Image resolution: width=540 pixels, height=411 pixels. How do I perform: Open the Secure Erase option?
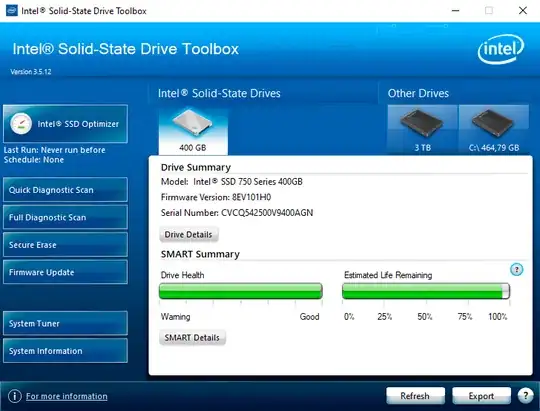(65, 245)
